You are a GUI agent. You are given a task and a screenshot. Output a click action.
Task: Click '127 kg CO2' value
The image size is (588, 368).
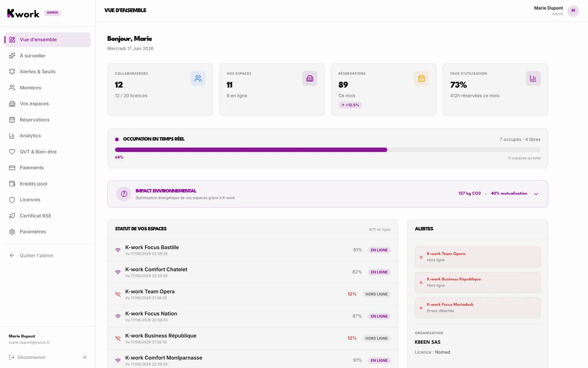pyautogui.click(x=470, y=193)
